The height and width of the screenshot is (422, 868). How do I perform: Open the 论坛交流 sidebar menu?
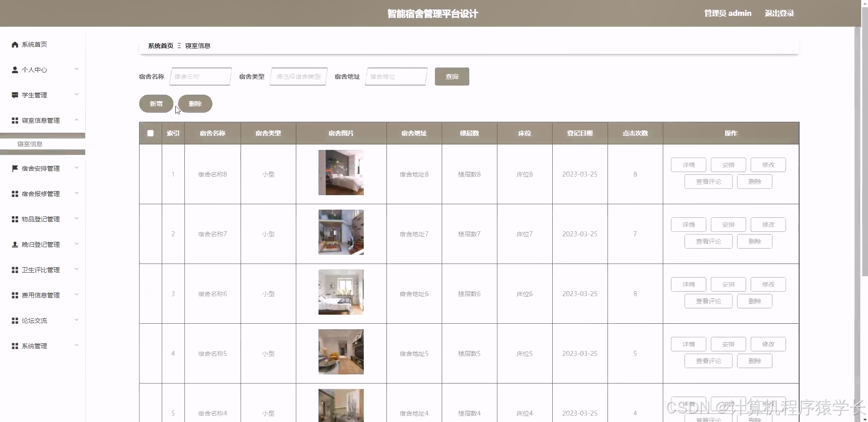click(43, 321)
